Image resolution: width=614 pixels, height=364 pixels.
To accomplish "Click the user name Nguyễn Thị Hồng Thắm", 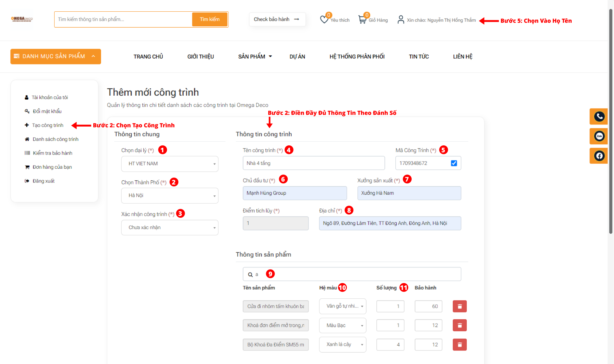I will point(451,20).
